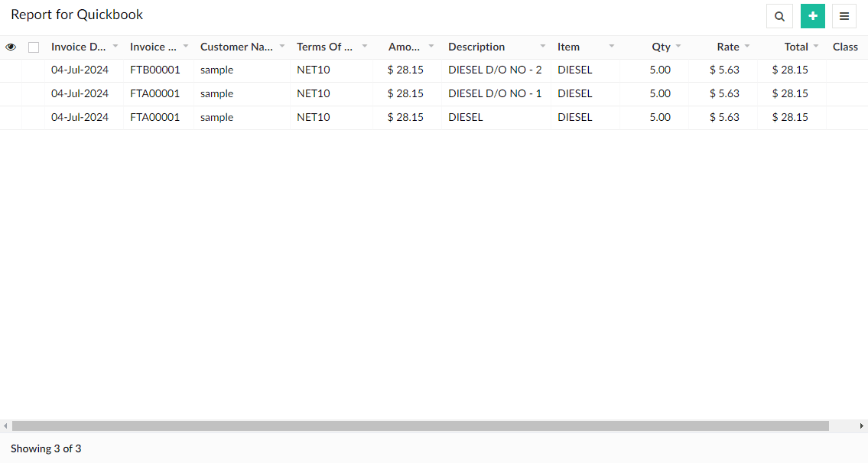The image size is (868, 463).
Task: Open the search tool
Action: pos(779,16)
